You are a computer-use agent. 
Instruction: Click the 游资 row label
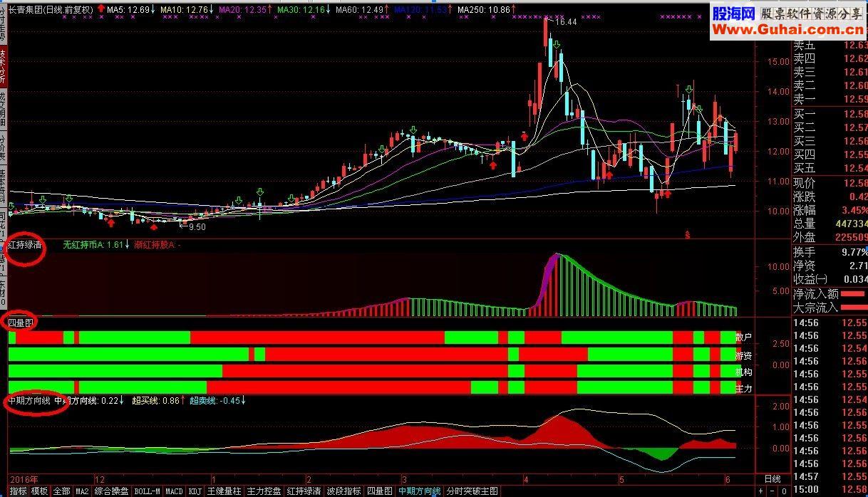744,355
